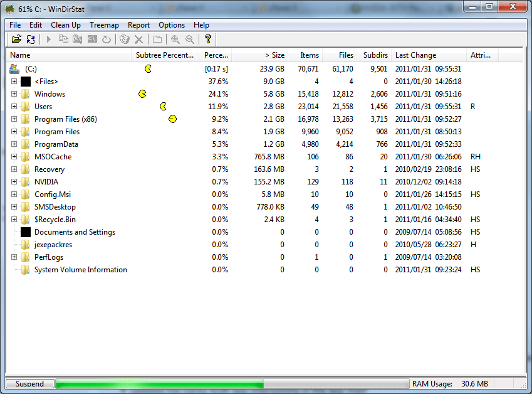
Task: Sort by the Subdirs column header
Action: [x=374, y=55]
